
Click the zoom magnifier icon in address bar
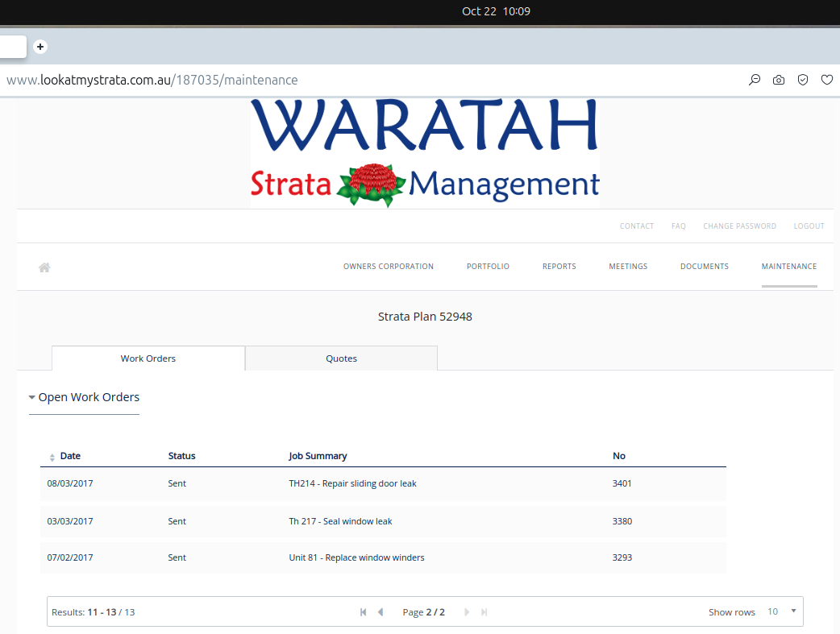point(755,80)
